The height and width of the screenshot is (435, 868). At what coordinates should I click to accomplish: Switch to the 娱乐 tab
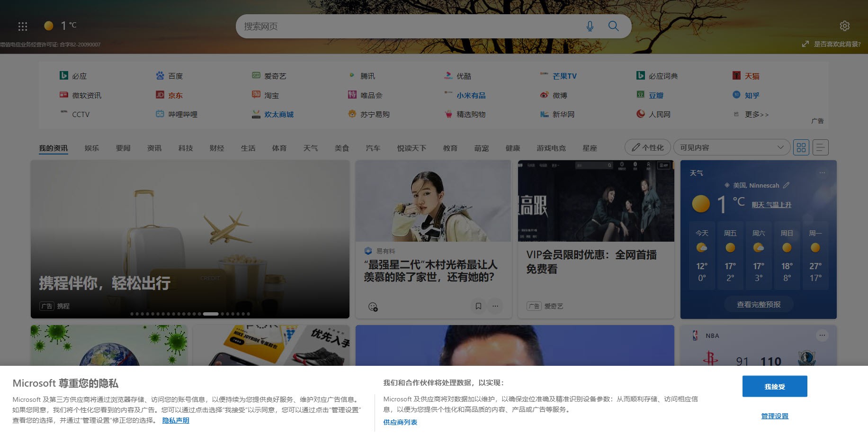point(92,148)
